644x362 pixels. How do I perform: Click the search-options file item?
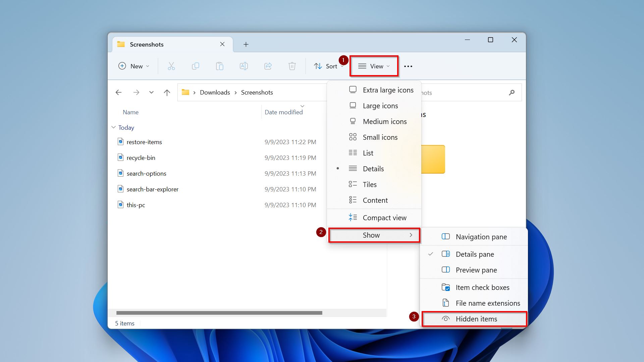146,173
